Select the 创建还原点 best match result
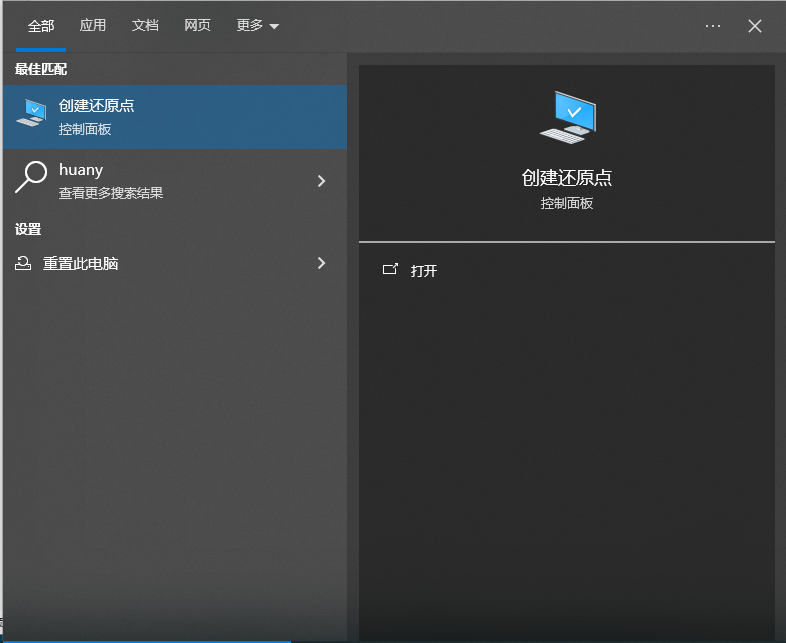The height and width of the screenshot is (643, 786). tap(175, 117)
